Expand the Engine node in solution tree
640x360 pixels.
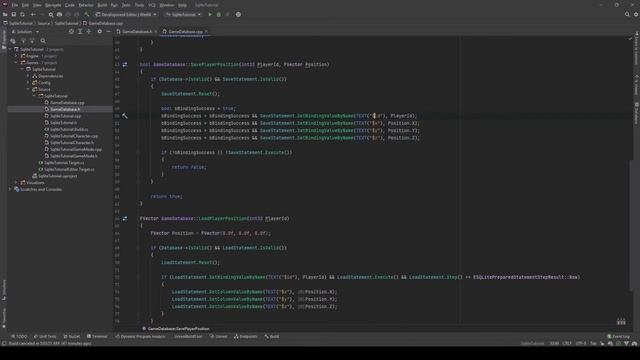pyautogui.click(x=16, y=56)
